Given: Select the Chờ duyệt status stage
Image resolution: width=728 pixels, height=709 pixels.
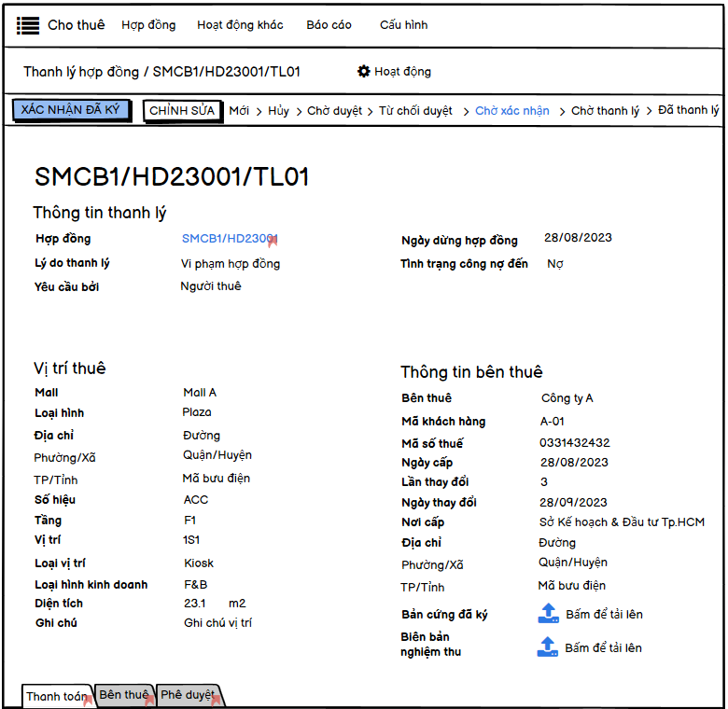Looking at the screenshot, I should click(334, 111).
